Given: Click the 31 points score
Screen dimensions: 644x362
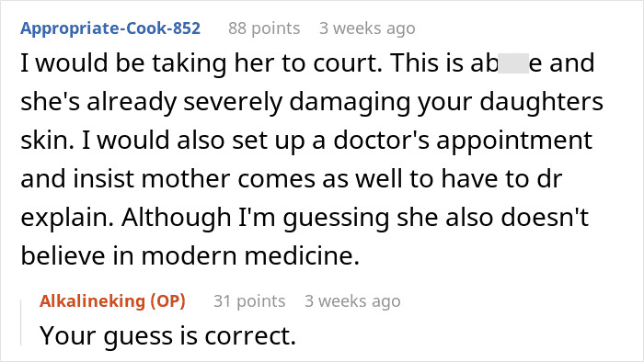Looking at the screenshot, I should click(249, 301).
